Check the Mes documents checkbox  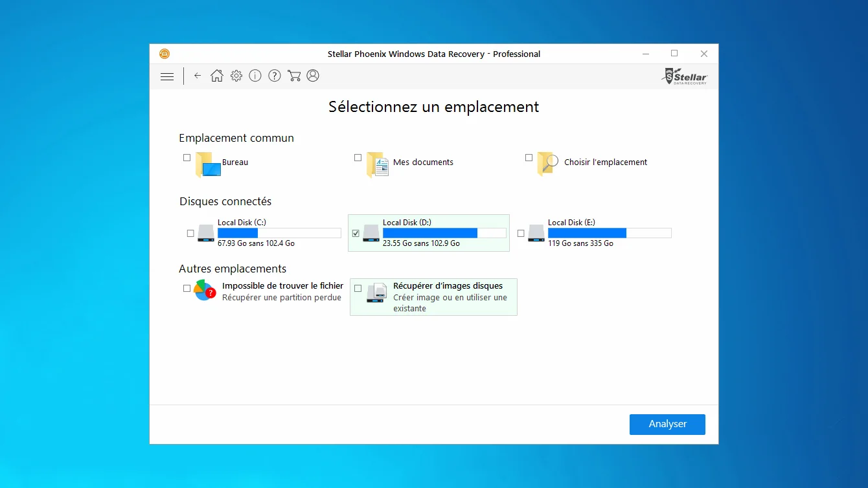click(x=358, y=157)
